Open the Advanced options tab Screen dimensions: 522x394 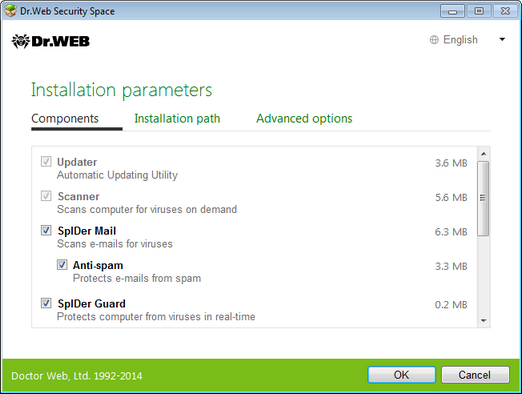pos(304,118)
